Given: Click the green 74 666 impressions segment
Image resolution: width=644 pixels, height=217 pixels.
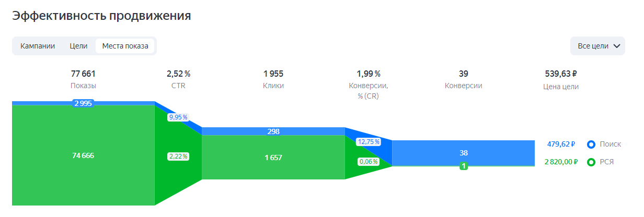Looking at the screenshot, I should pos(83,155).
